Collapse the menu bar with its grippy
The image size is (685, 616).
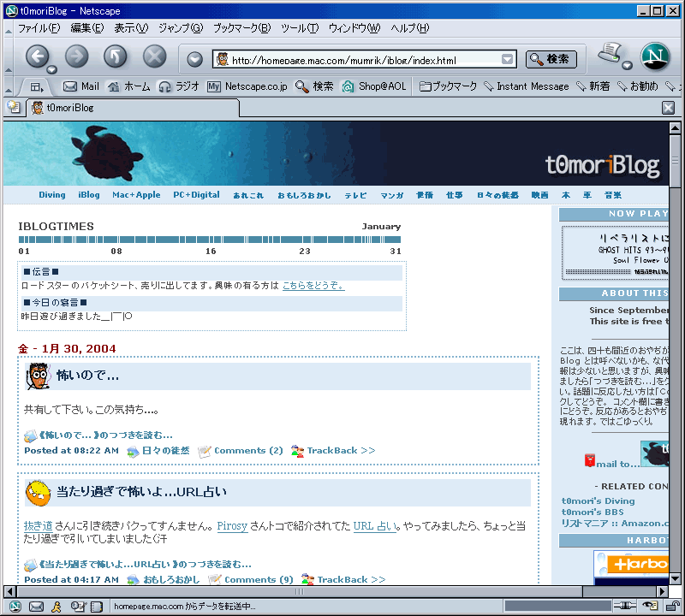tap(9, 30)
